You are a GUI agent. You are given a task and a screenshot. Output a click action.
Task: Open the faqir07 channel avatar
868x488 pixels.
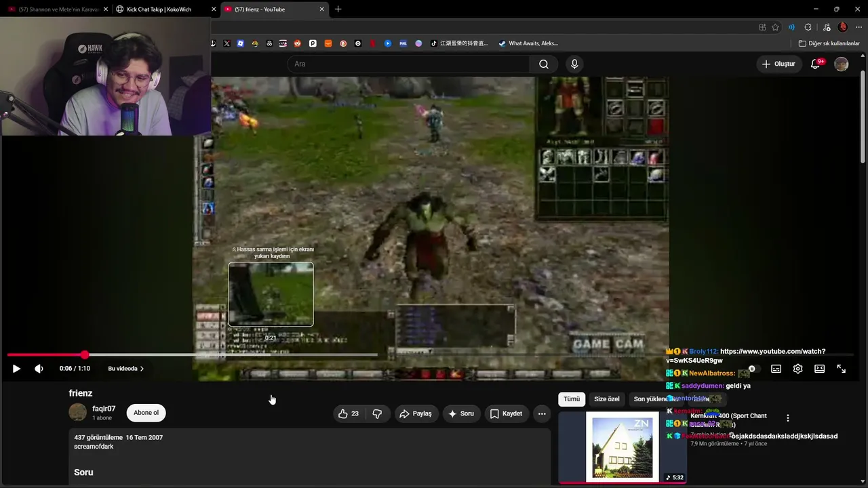(x=78, y=412)
